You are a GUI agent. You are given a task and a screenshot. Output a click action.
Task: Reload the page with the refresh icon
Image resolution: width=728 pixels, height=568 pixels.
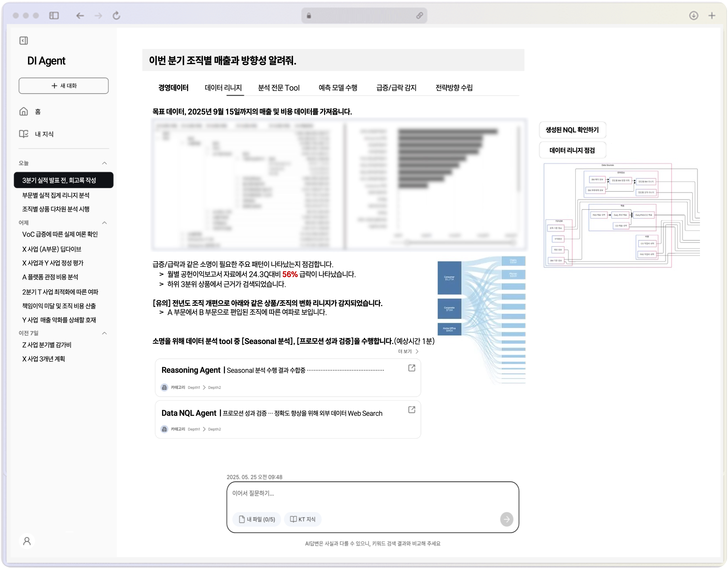click(116, 16)
